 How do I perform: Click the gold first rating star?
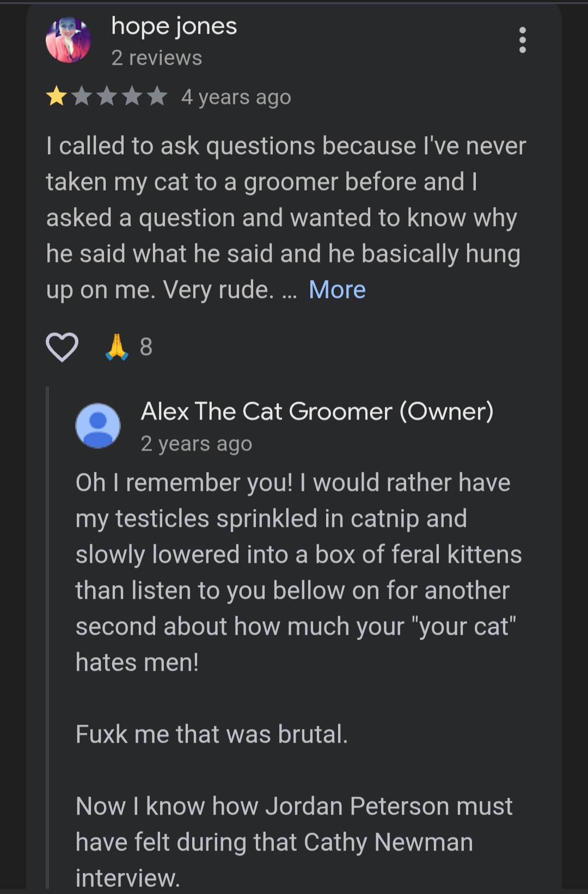click(57, 96)
